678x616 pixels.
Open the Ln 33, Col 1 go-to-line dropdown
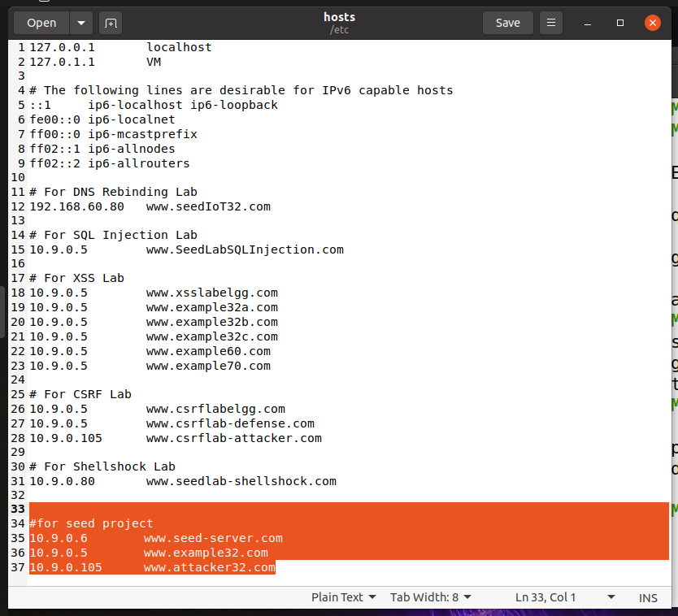546,597
